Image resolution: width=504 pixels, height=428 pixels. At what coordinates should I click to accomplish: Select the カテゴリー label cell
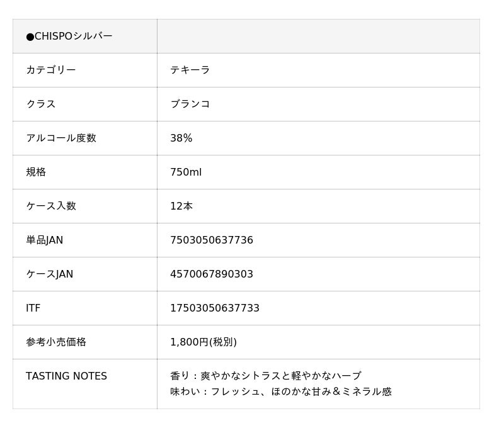(51, 70)
